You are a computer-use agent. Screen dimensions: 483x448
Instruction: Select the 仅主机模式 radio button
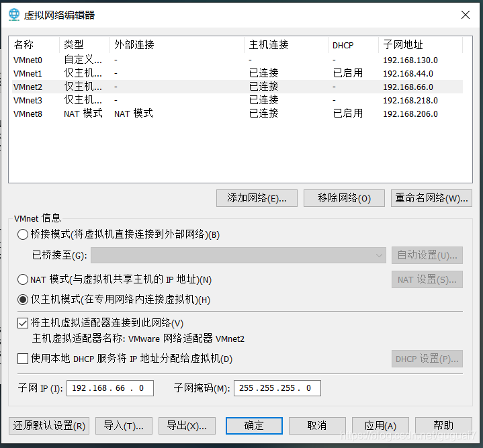pos(23,300)
